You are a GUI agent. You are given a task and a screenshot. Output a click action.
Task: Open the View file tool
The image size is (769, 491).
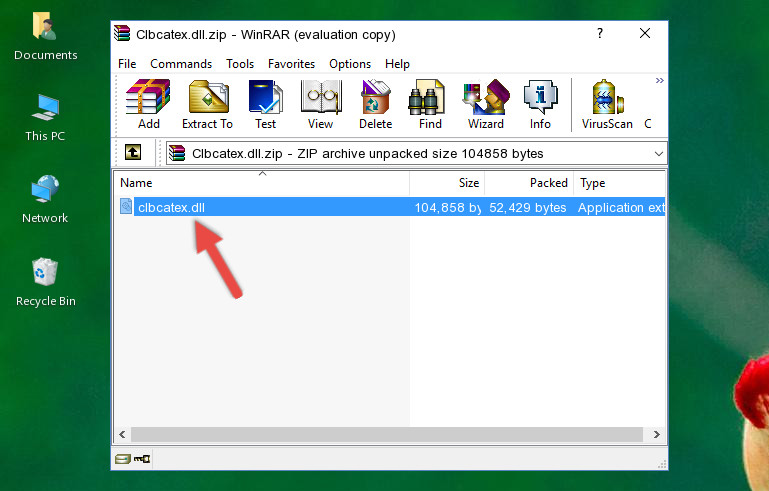pyautogui.click(x=321, y=104)
